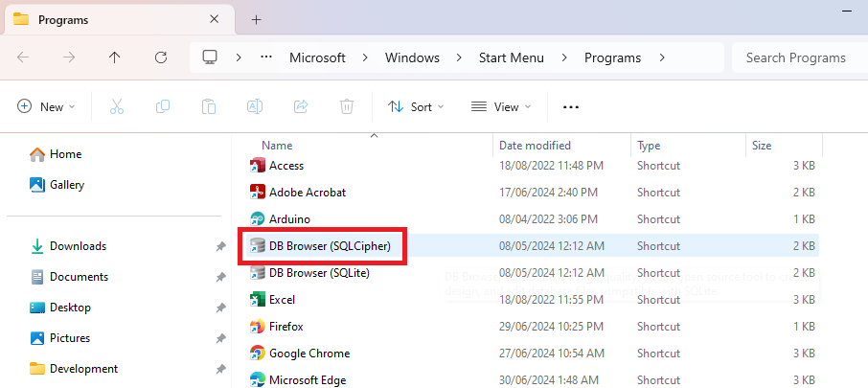Open the See more ellipsis menu
The height and width of the screenshot is (388, 868).
pos(571,107)
